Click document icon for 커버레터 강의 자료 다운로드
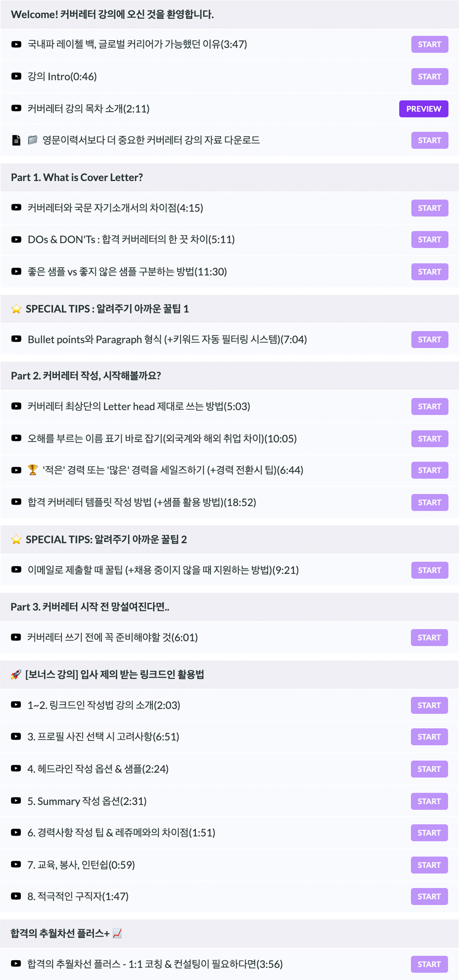Screen dimensions: 459x980 tap(16, 140)
